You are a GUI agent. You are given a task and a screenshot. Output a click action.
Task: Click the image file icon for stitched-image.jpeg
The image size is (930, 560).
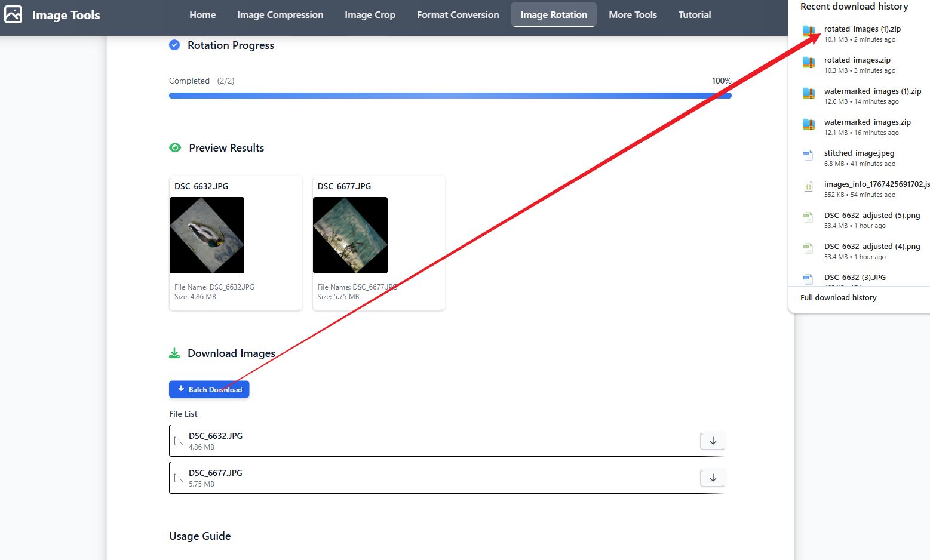click(x=808, y=155)
